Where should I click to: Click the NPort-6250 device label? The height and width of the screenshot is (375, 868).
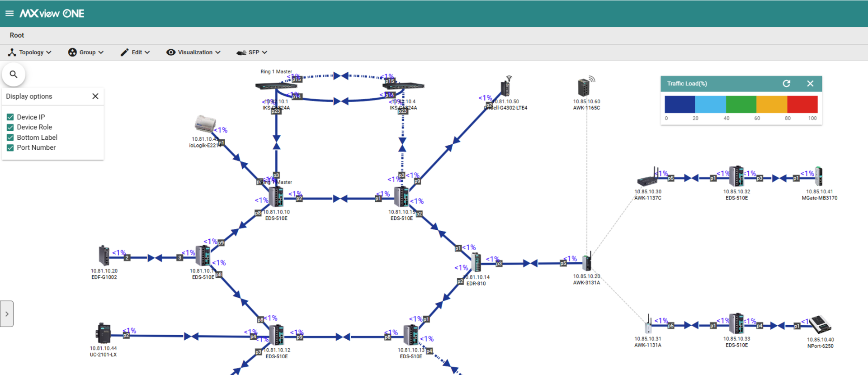tap(821, 346)
